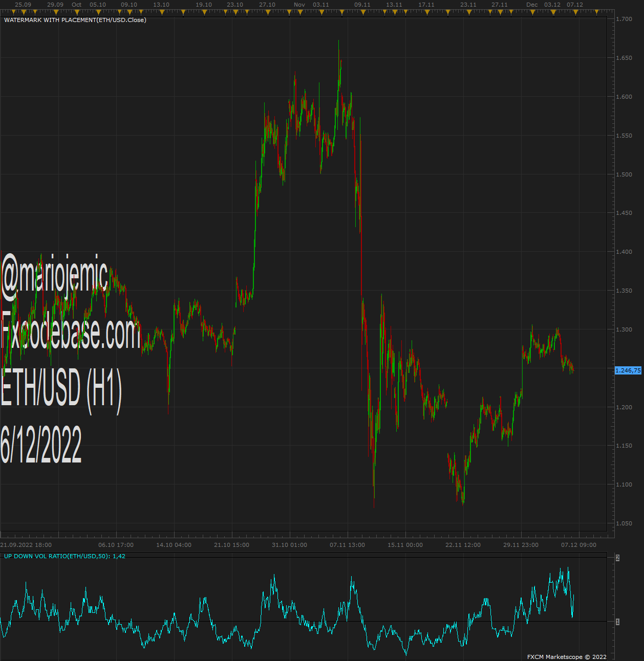The image size is (644, 661).
Task: Click the 07.11 13:00 time axis label
Action: pyautogui.click(x=348, y=545)
